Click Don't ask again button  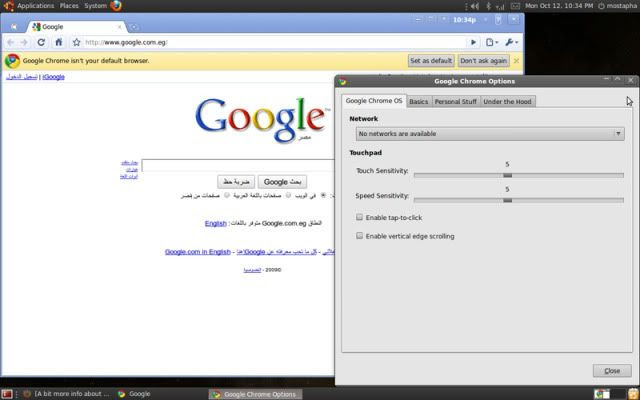point(483,61)
